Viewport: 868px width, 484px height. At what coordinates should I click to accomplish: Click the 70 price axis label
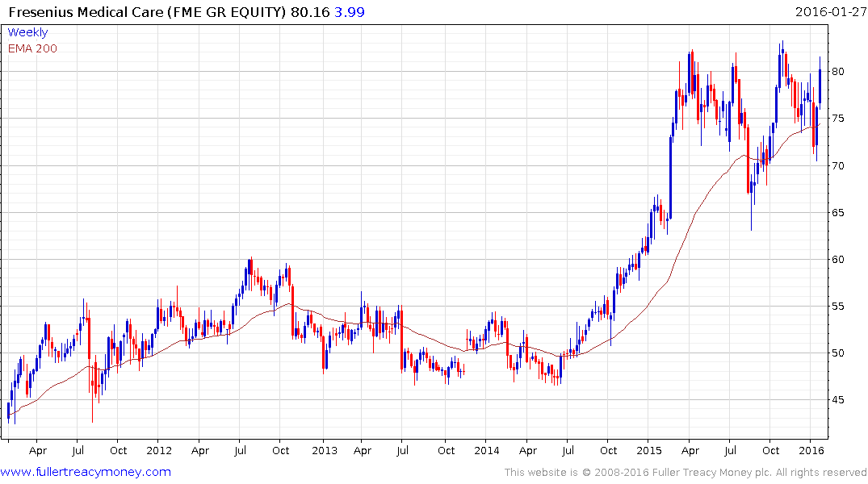click(838, 165)
